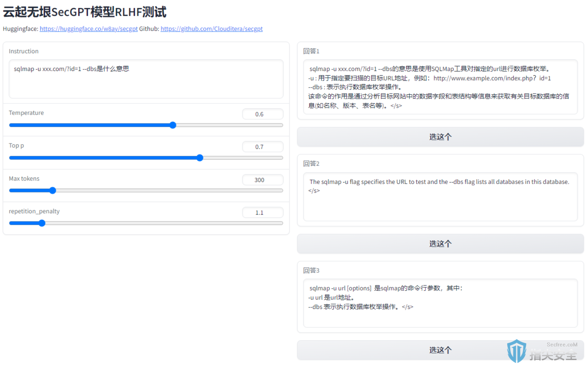Click the repetition_penalty slider handle
This screenshot has height=368, width=588.
coord(42,223)
